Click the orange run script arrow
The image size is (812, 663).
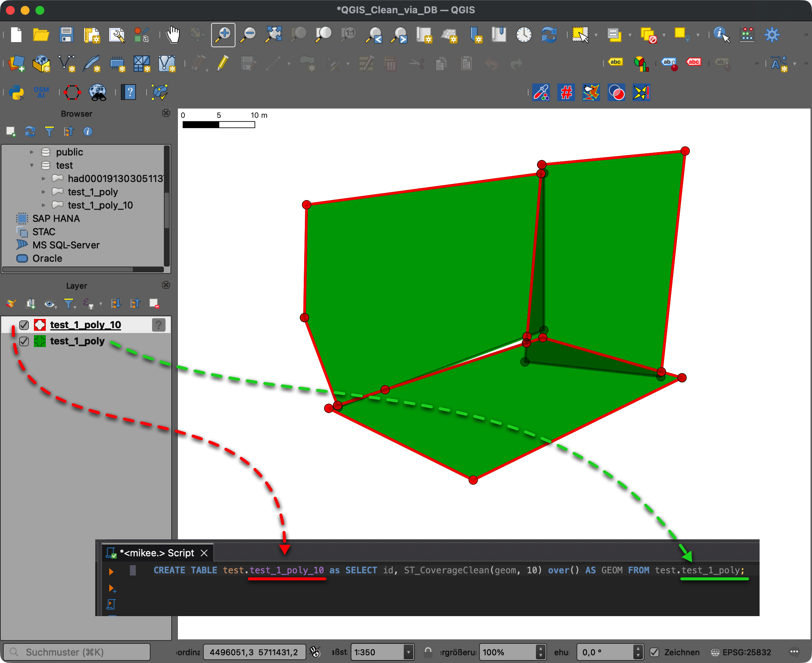tap(111, 571)
